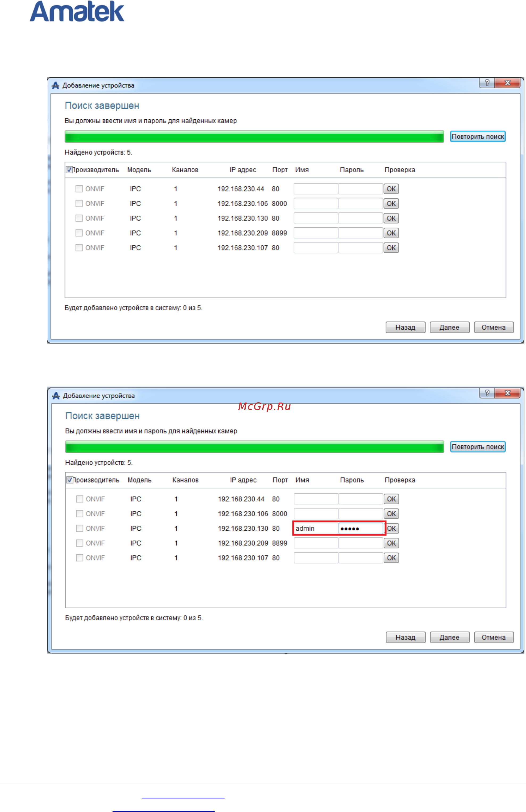Check the ONVIF 192.168.230.106 row in the lower dialog
This screenshot has height=812, width=526.
point(80,513)
